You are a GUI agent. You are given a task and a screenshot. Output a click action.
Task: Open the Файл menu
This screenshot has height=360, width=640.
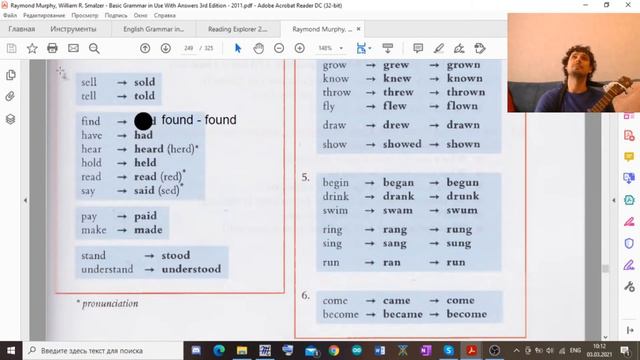tap(10, 16)
